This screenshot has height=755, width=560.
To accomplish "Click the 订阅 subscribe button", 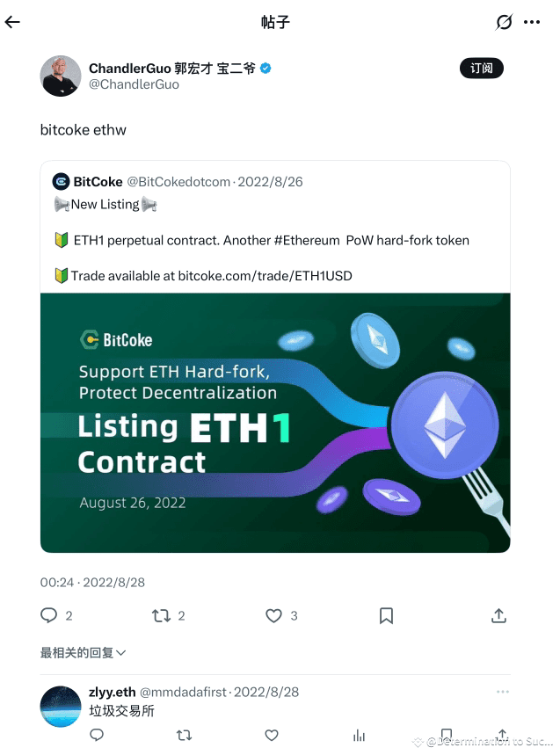I will (x=481, y=69).
